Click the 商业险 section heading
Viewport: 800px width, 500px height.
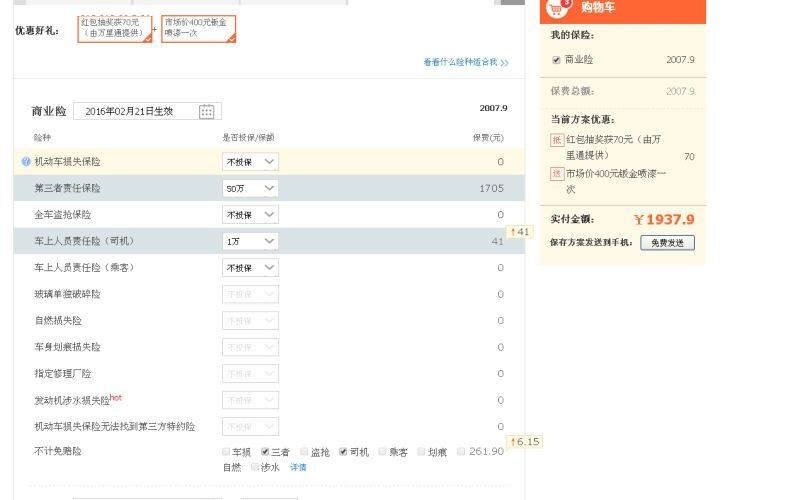pyautogui.click(x=49, y=111)
